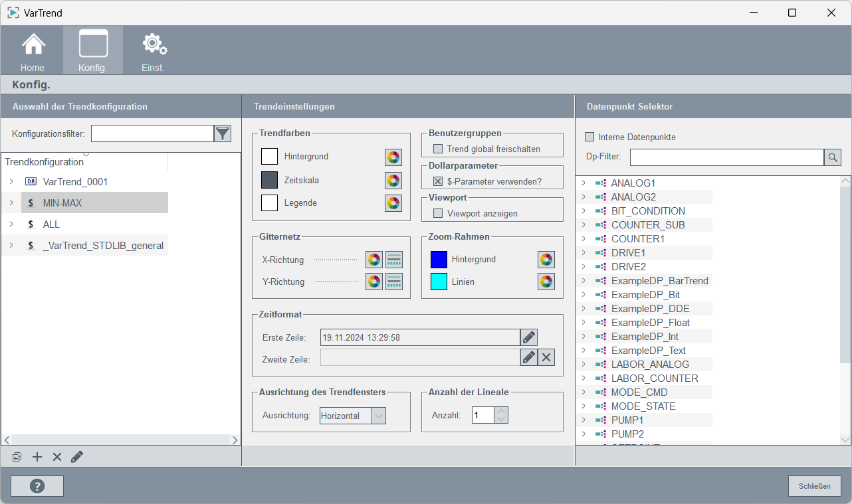Screen dimensions: 852x504
Task: Clear the Zweite Zeile time format
Action: [x=546, y=357]
